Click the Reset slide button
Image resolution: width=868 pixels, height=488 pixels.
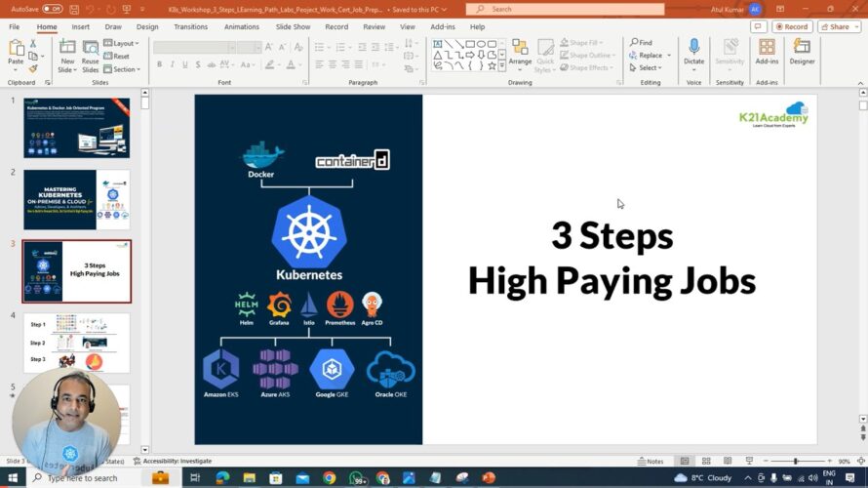pyautogui.click(x=117, y=56)
